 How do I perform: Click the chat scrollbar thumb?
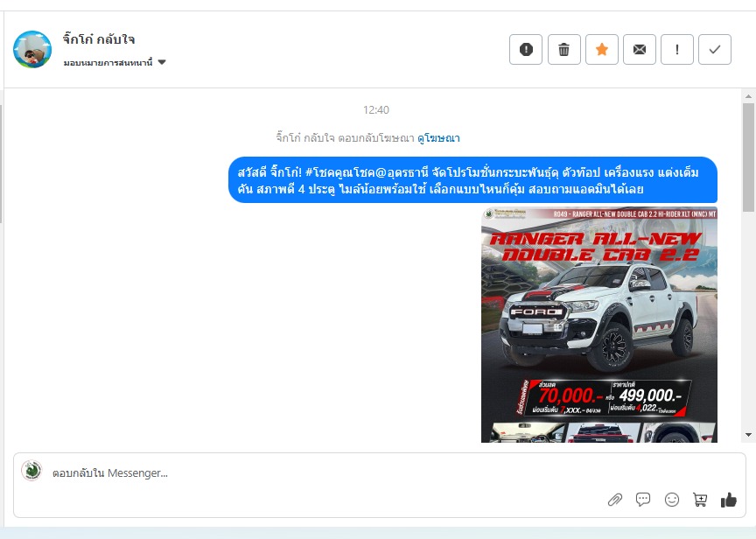pyautogui.click(x=748, y=157)
